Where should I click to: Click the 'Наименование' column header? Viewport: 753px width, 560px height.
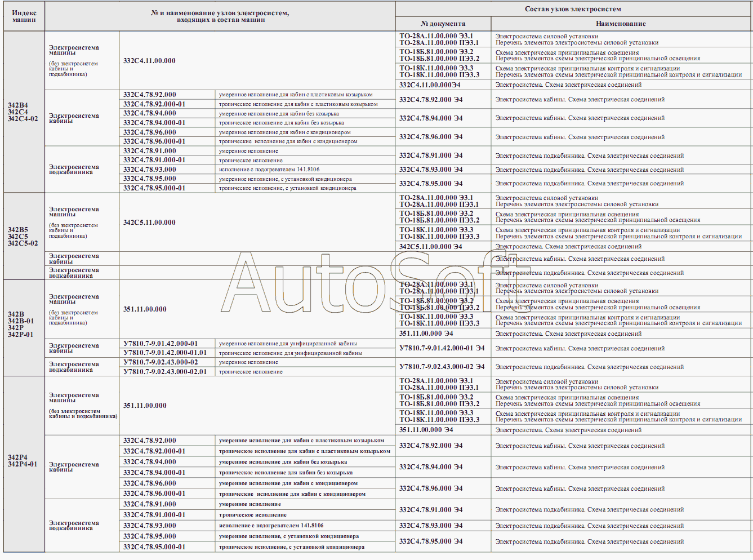pyautogui.click(x=621, y=24)
